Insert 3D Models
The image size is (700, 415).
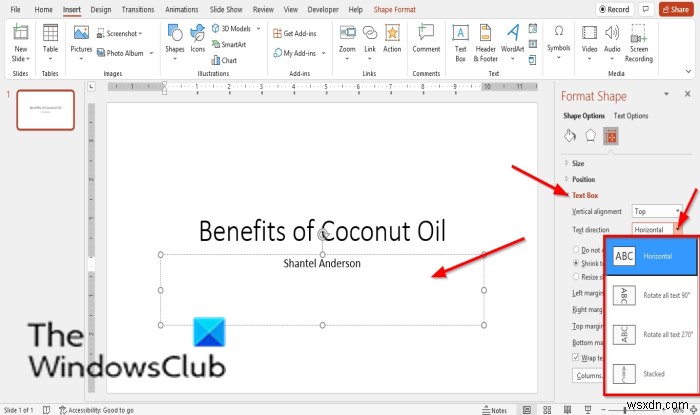coord(231,29)
